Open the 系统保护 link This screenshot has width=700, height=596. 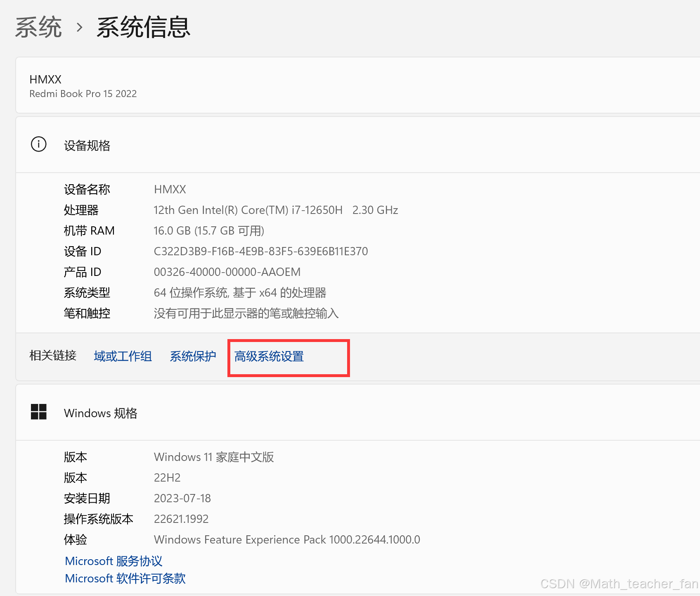pos(193,356)
